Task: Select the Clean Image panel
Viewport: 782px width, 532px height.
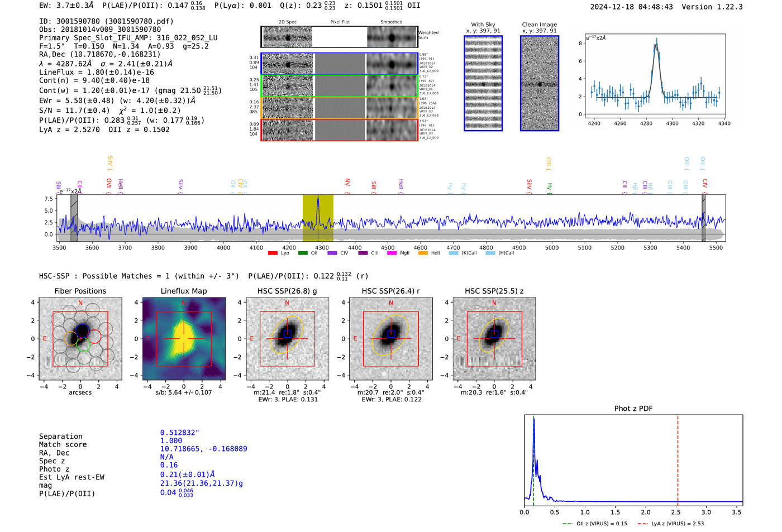Action: tap(540, 83)
